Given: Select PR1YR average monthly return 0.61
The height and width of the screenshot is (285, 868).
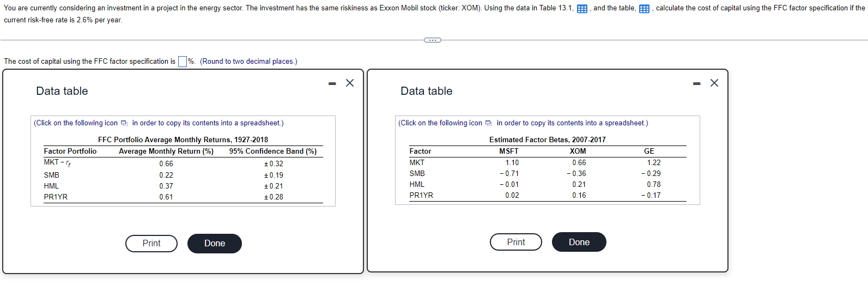Looking at the screenshot, I should click(166, 197).
